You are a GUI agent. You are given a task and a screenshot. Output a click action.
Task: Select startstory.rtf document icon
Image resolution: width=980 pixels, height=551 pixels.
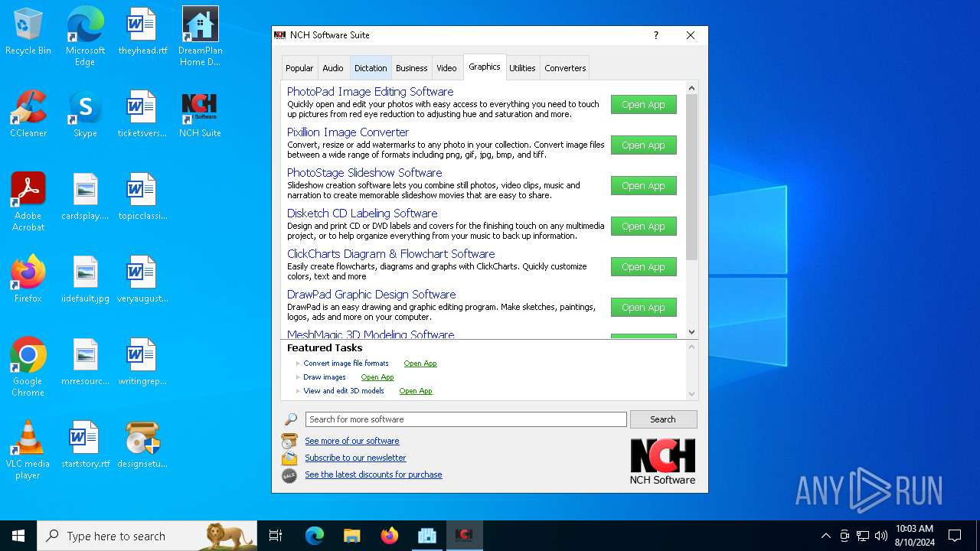[x=85, y=445]
